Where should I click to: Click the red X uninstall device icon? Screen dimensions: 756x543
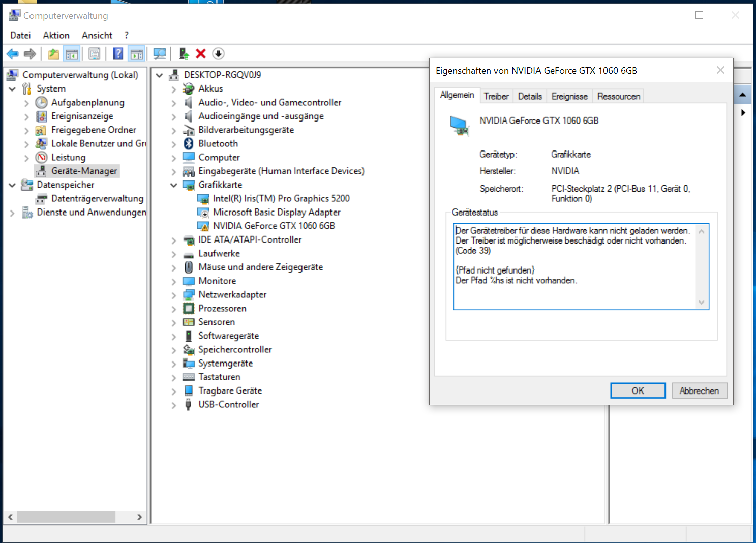click(x=201, y=54)
